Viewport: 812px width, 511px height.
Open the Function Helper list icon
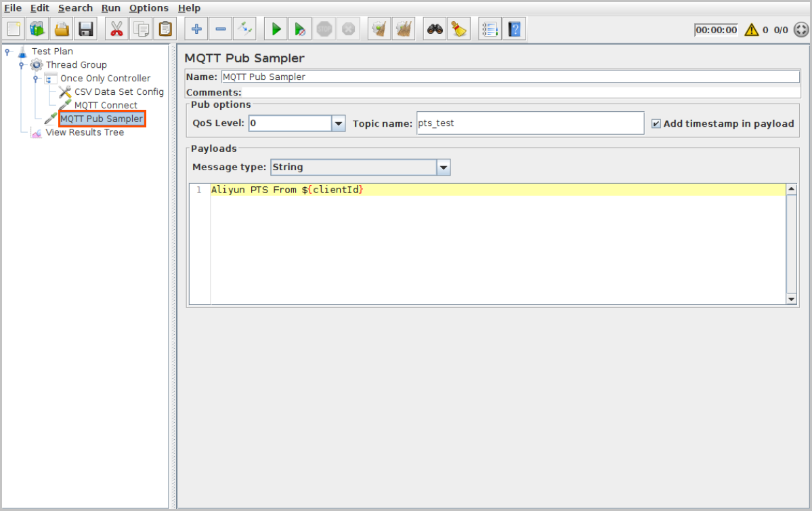pyautogui.click(x=490, y=29)
